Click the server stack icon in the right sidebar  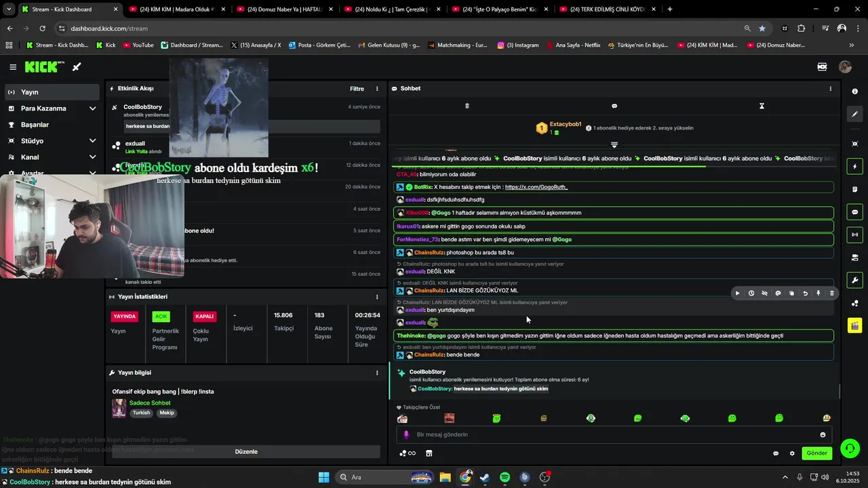[x=854, y=258]
